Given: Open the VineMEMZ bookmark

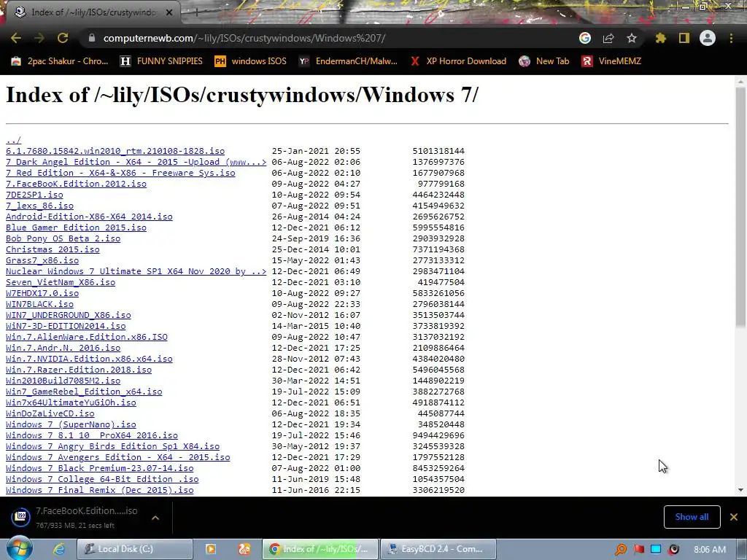Looking at the screenshot, I should pyautogui.click(x=611, y=61).
